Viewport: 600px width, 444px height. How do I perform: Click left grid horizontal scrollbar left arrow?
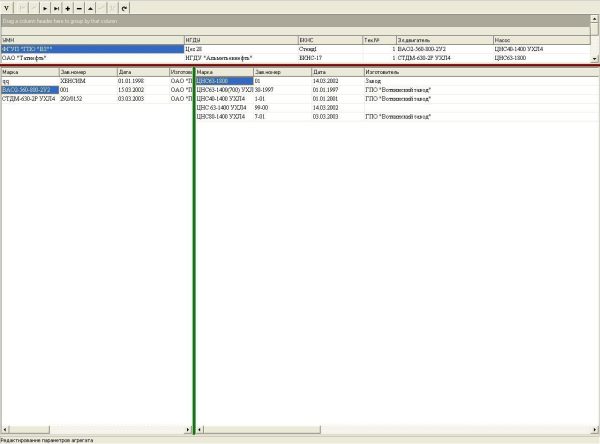click(5, 429)
